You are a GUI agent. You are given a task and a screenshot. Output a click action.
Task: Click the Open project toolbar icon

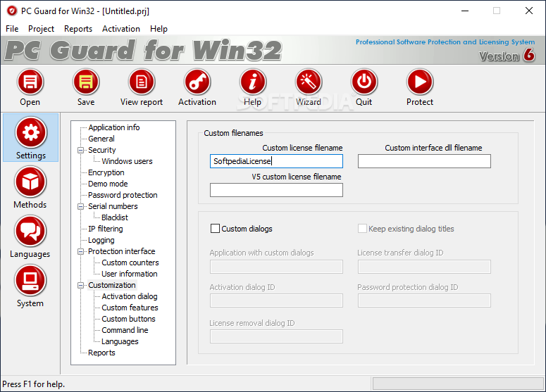[x=30, y=82]
